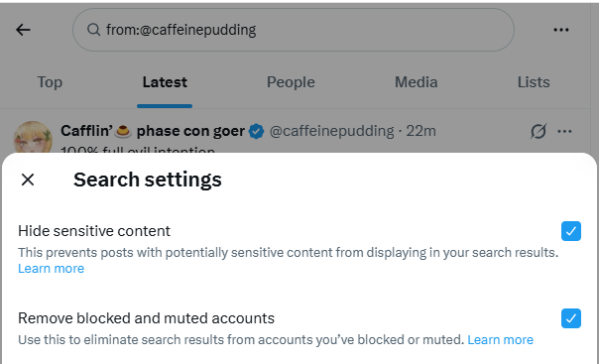The image size is (599, 364).
Task: Go back using the left arrow
Action: [x=23, y=30]
